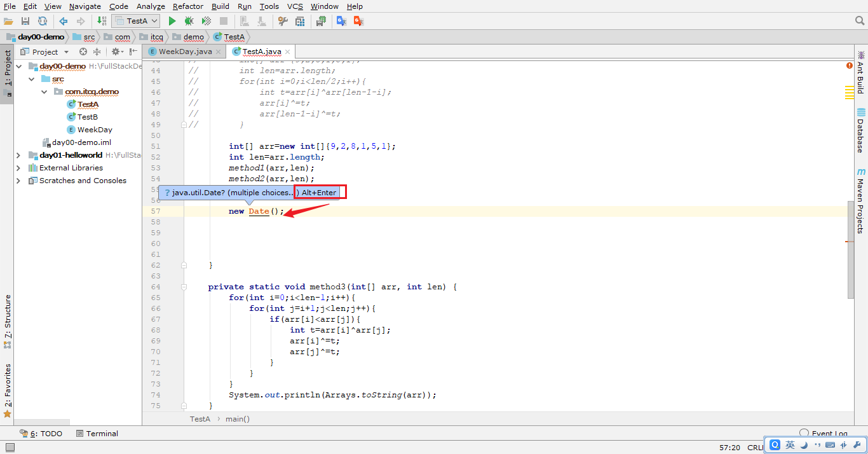Click Scroll from Source target icon
This screenshot has height=454, width=868.
pyautogui.click(x=83, y=52)
